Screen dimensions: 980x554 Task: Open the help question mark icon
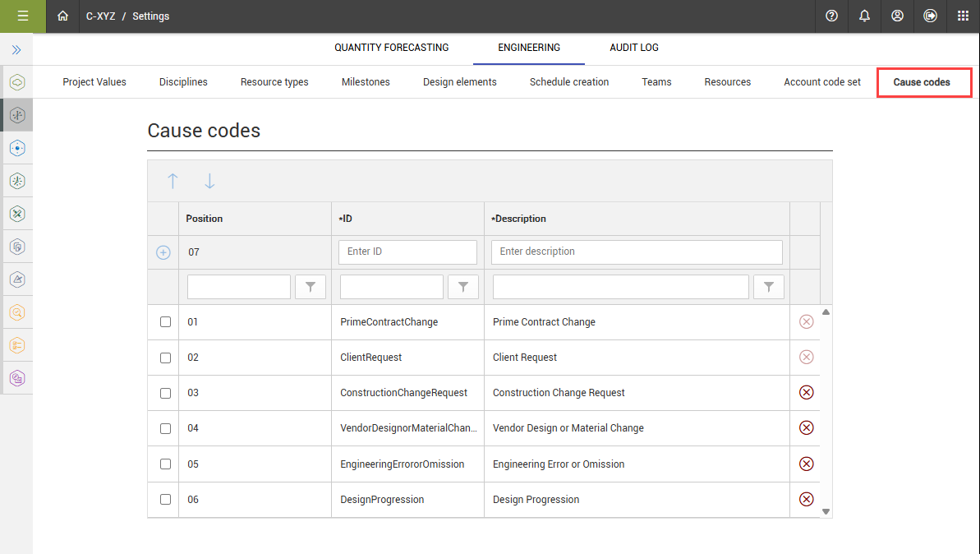[831, 16]
